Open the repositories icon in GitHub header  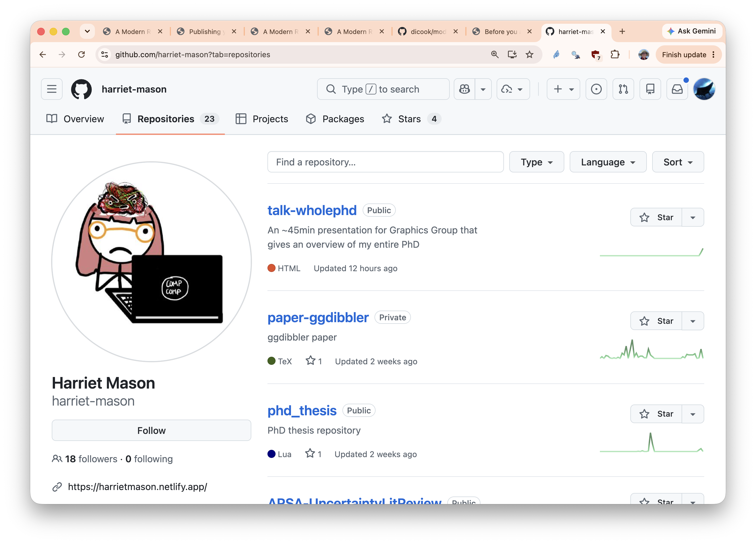(650, 89)
